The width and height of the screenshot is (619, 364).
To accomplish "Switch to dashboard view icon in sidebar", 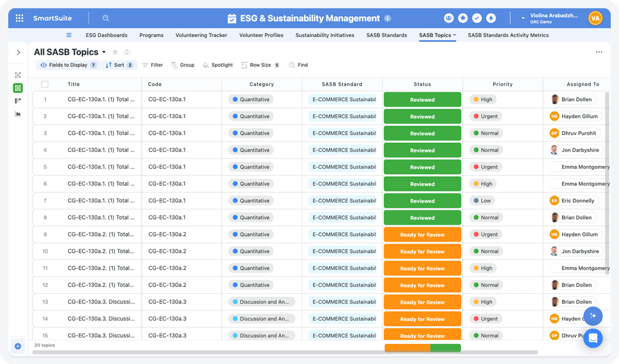I will pos(18,75).
